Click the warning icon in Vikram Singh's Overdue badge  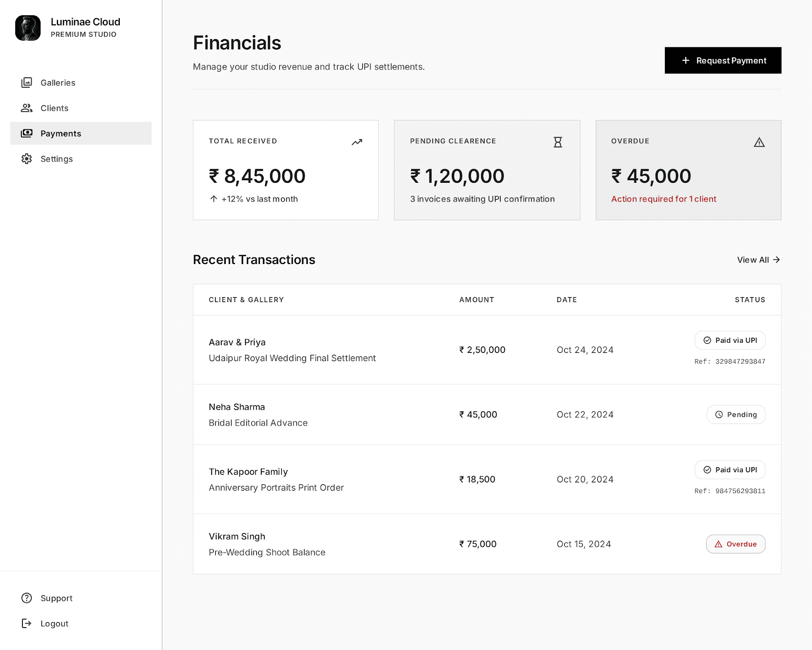coord(719,544)
